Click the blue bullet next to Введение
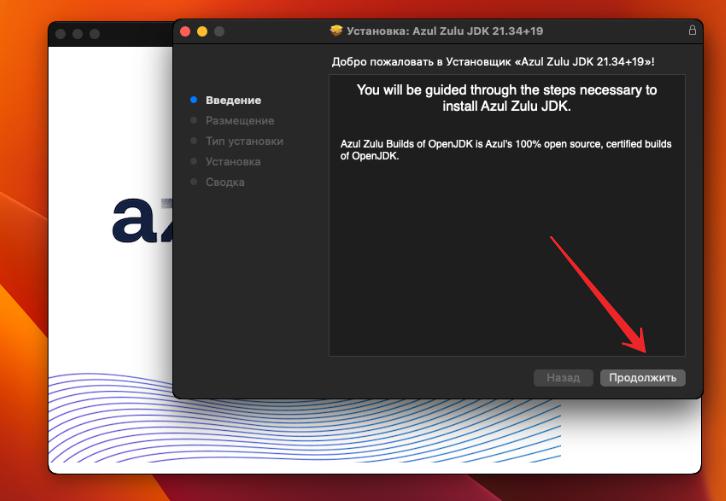 (x=194, y=100)
